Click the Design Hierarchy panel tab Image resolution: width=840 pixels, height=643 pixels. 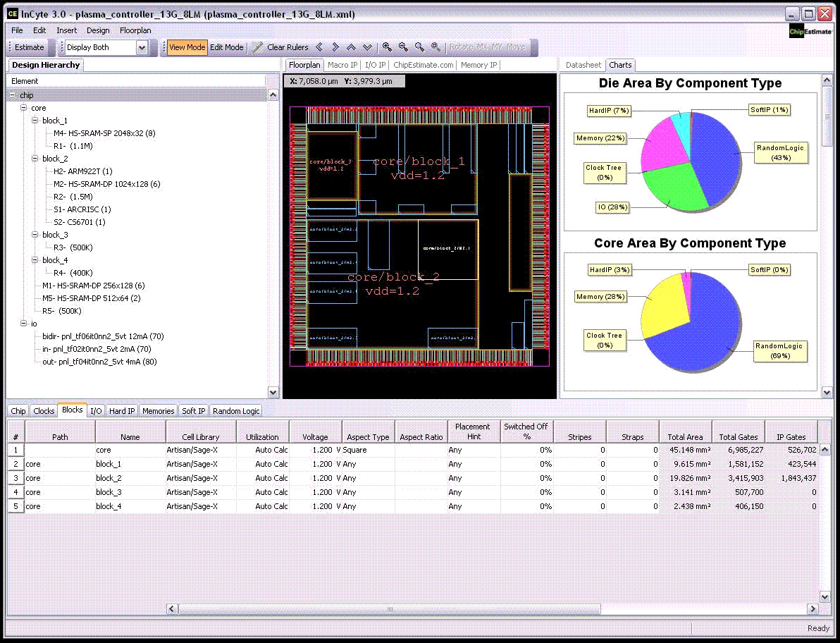coord(46,65)
